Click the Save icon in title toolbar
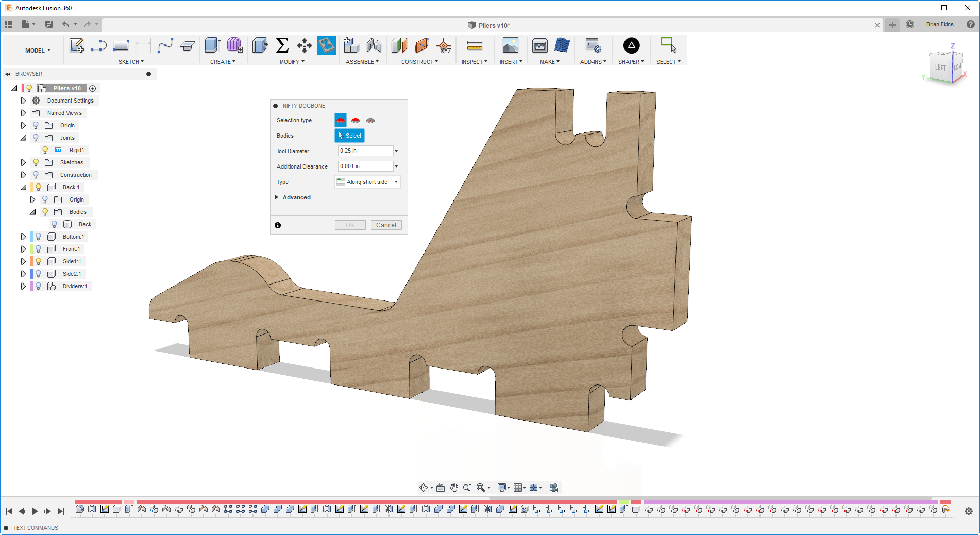Image resolution: width=980 pixels, height=535 pixels. point(49,24)
